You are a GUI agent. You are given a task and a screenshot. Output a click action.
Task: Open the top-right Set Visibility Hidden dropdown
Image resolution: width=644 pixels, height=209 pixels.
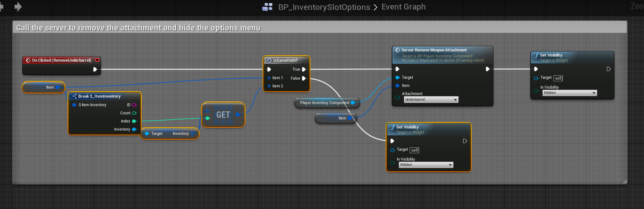(x=569, y=93)
